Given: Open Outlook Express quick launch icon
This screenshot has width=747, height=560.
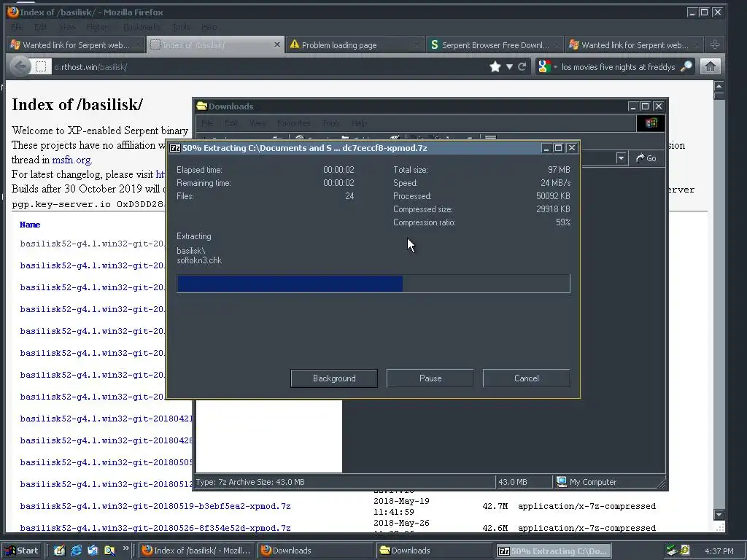Looking at the screenshot, I should 93,551.
